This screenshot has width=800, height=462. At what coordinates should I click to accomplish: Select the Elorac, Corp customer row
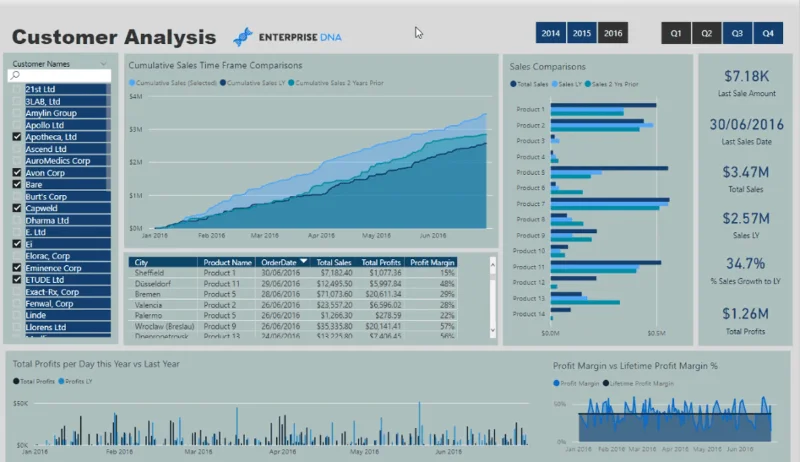tap(67, 256)
